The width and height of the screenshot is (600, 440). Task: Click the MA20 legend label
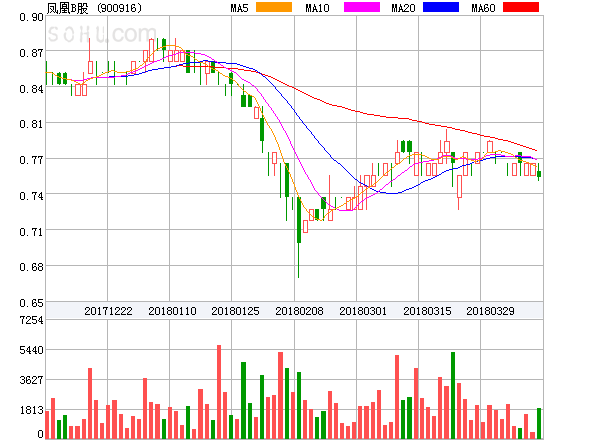pyautogui.click(x=403, y=8)
